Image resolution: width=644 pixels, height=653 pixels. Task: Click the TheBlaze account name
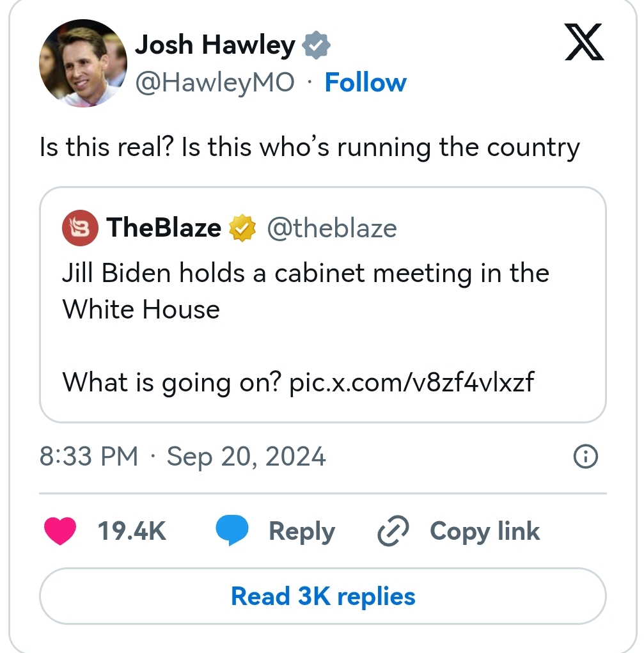[x=164, y=228]
